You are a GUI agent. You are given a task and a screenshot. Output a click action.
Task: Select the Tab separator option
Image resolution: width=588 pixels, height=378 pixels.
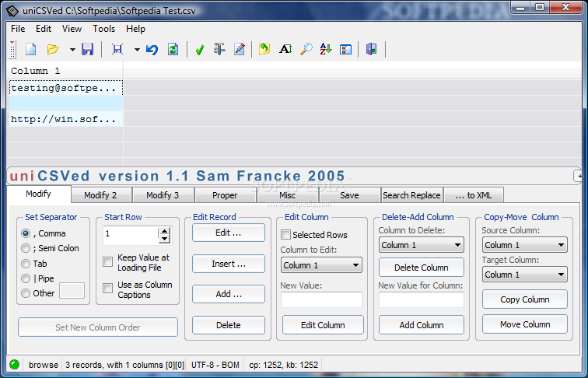click(x=26, y=264)
